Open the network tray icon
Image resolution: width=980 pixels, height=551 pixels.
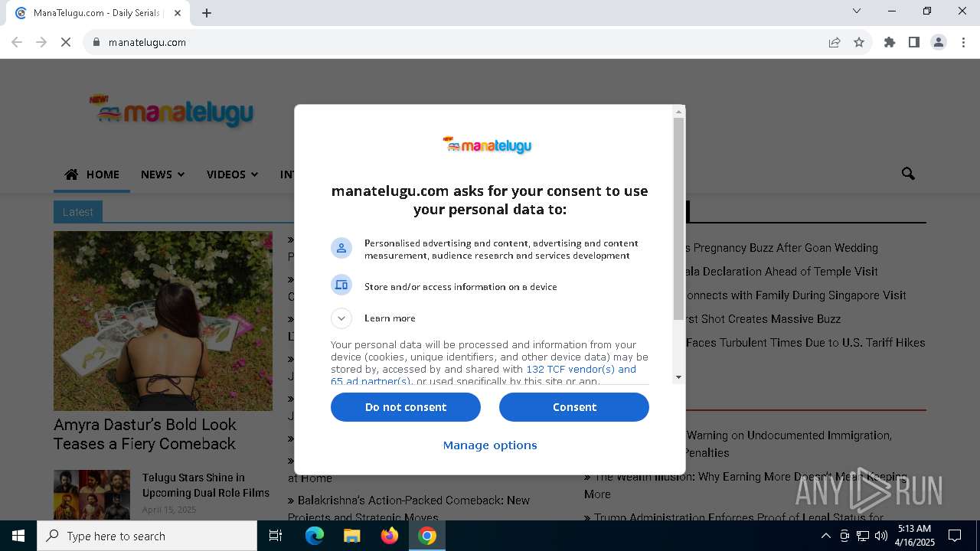click(862, 536)
